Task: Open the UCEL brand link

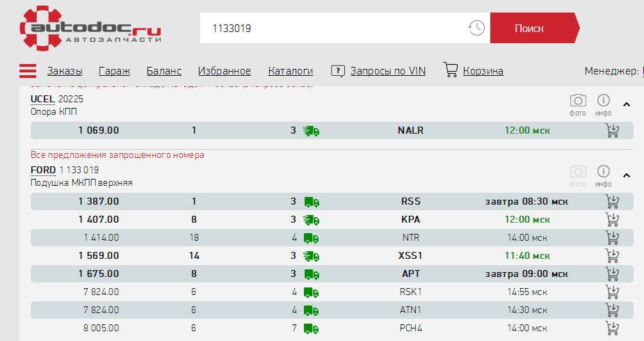Action: 42,99
